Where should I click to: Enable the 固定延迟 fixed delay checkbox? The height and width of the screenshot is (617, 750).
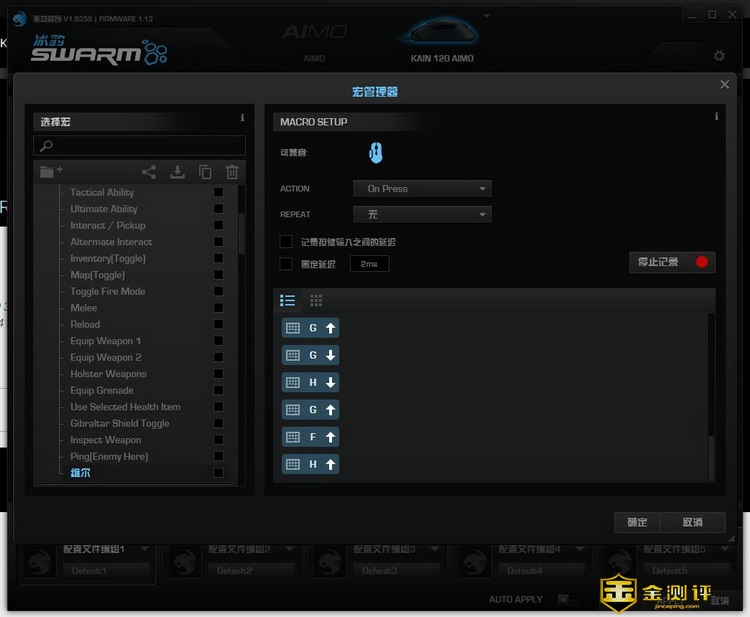[x=286, y=264]
